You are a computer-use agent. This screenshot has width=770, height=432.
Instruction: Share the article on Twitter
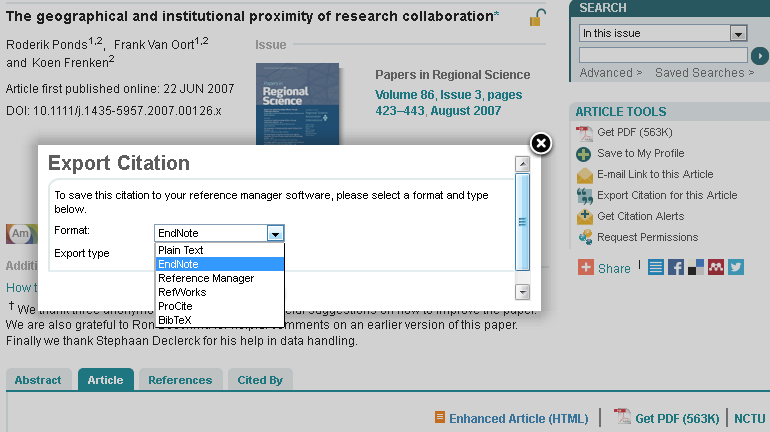pyautogui.click(x=736, y=268)
